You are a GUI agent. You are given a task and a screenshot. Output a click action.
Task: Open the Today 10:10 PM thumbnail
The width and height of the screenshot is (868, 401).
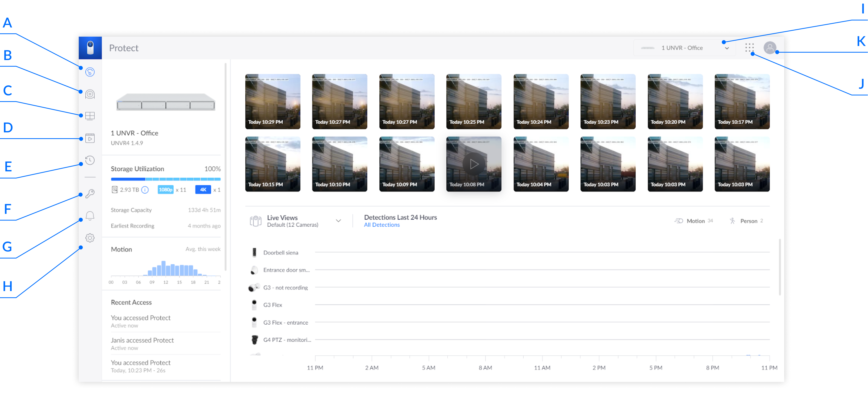[x=340, y=164]
